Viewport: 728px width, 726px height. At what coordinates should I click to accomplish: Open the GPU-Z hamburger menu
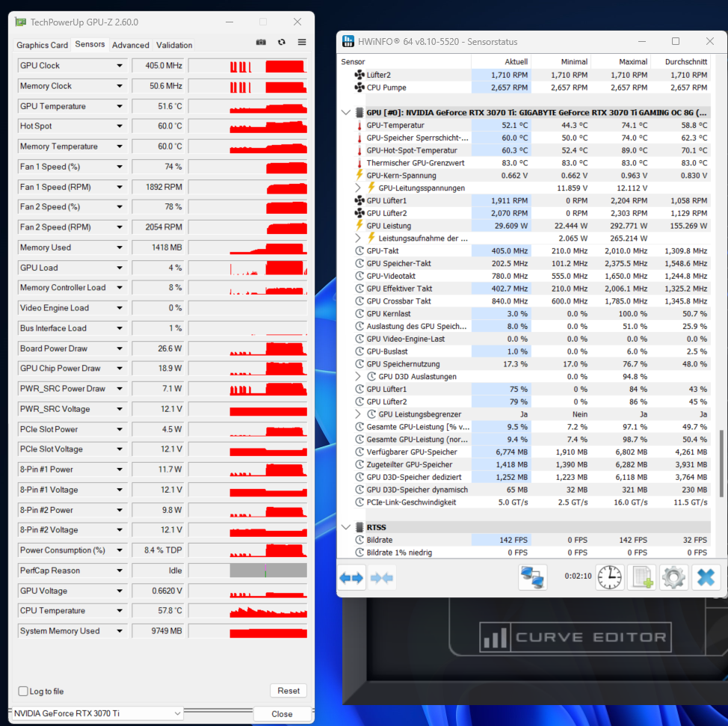[x=302, y=43]
